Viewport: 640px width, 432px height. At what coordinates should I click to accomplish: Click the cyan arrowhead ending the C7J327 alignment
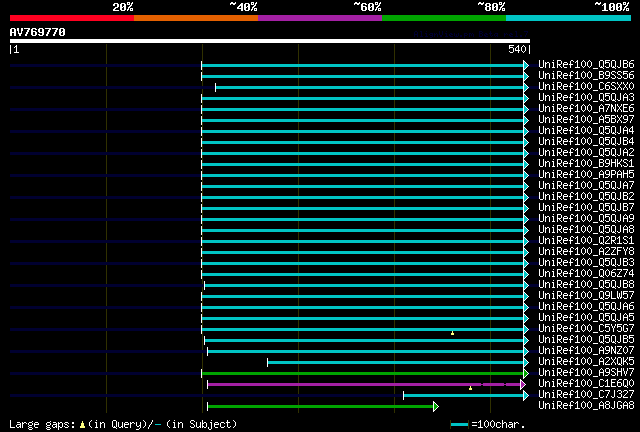tap(526, 395)
